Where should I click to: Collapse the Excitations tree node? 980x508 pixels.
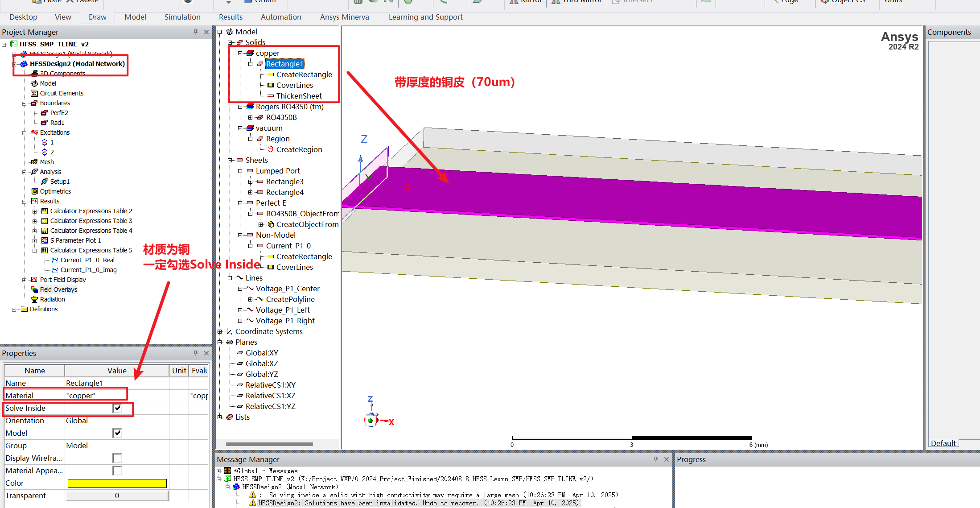(25, 133)
